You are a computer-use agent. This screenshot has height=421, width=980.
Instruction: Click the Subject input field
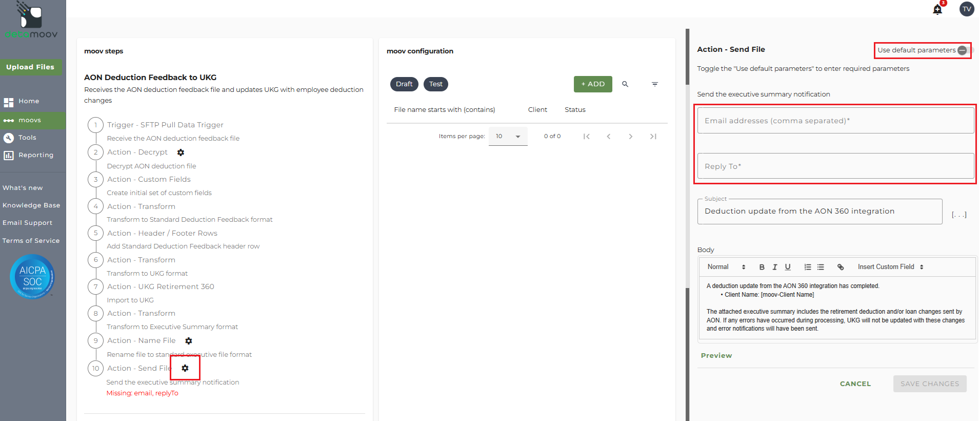point(819,212)
